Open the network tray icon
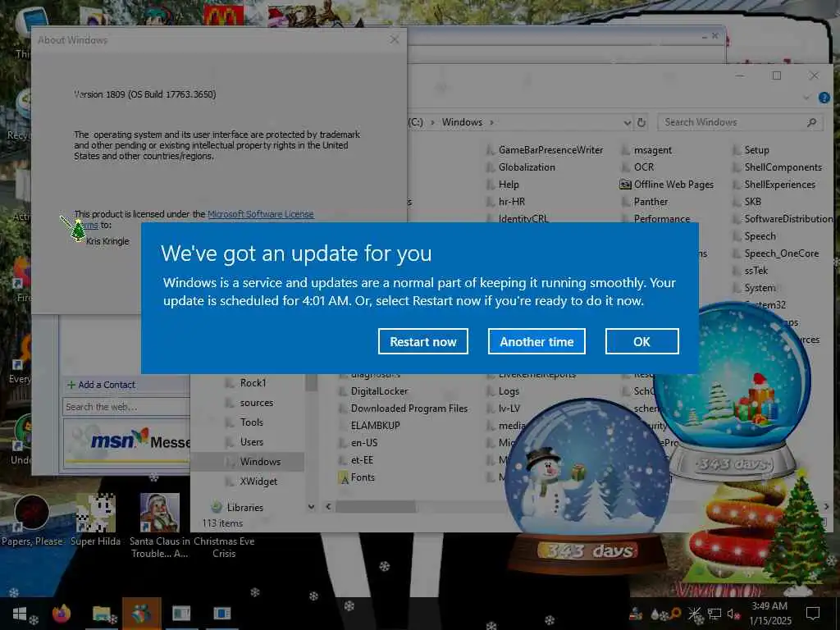The width and height of the screenshot is (840, 630). 714,614
